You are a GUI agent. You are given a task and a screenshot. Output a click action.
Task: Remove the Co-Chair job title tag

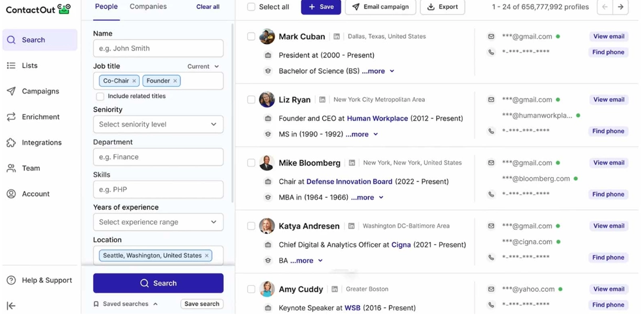134,81
